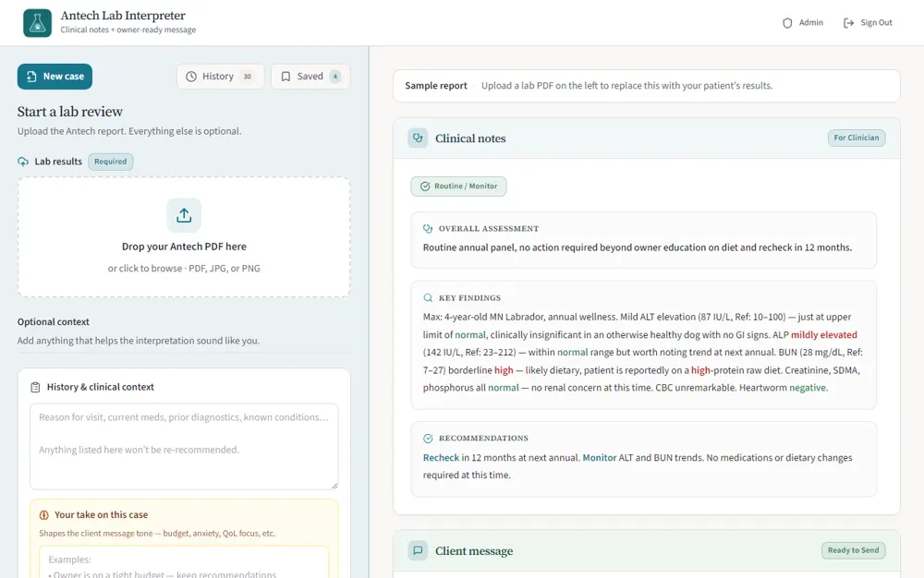The width and height of the screenshot is (924, 578).
Task: Click the brain icon beside Your take on this case
Action: pyautogui.click(x=44, y=515)
